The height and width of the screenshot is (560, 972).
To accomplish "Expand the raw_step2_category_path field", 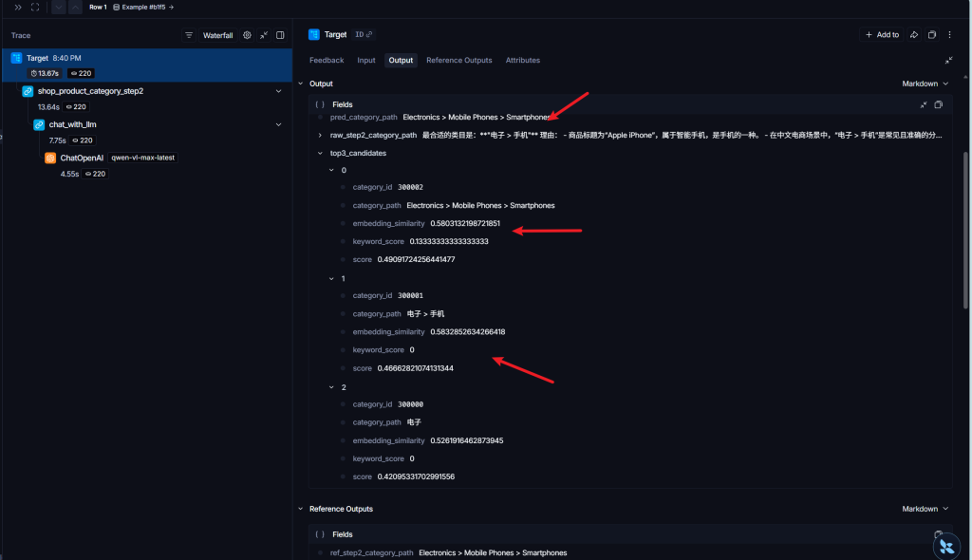I will tap(320, 136).
